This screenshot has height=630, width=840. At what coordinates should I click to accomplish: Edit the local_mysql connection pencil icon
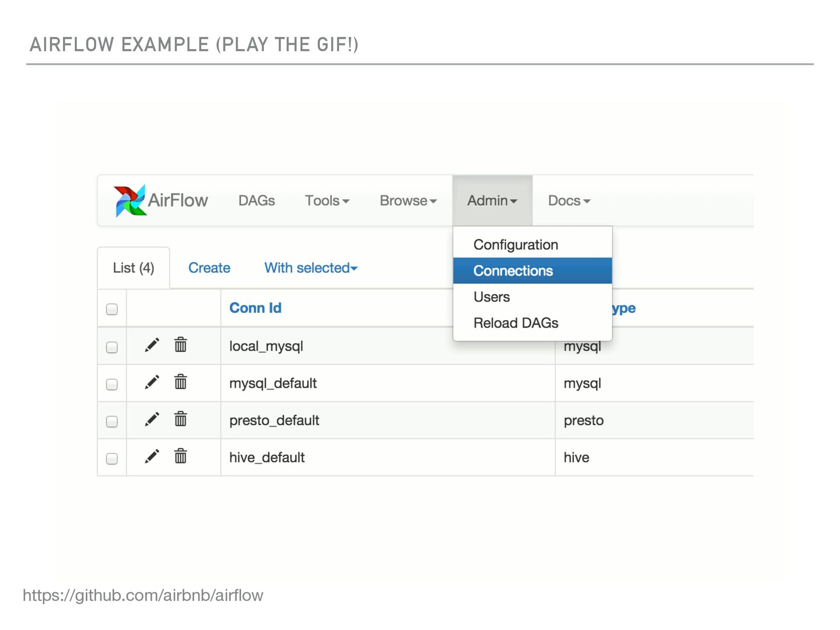point(152,345)
